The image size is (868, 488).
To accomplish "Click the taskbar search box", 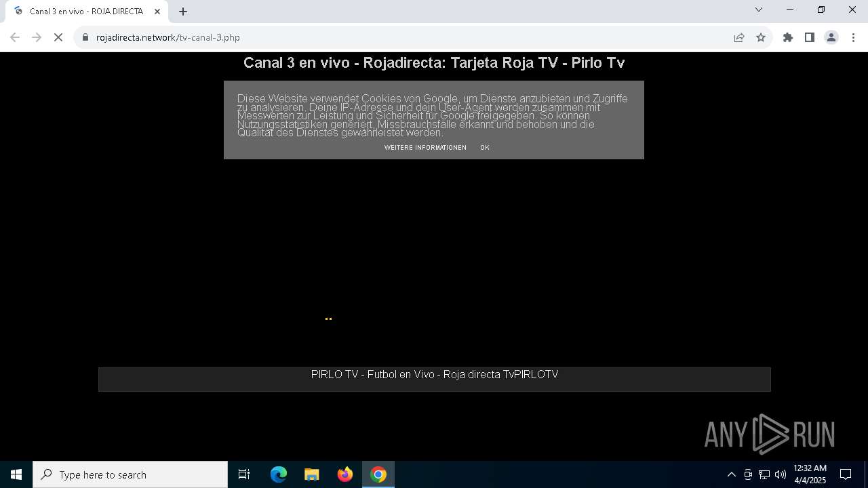I will tap(130, 474).
